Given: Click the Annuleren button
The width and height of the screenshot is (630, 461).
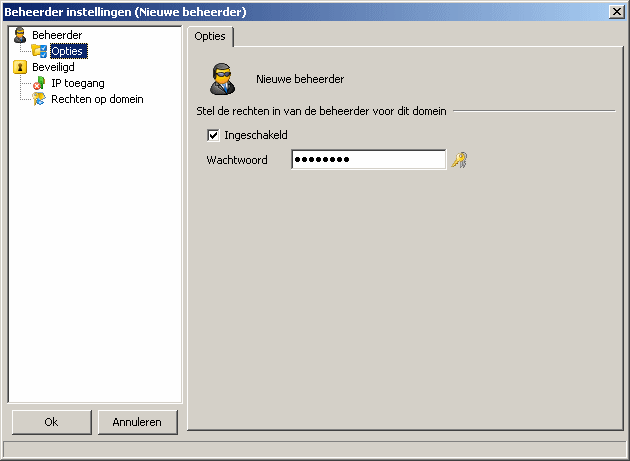Looking at the screenshot, I should point(137,422).
